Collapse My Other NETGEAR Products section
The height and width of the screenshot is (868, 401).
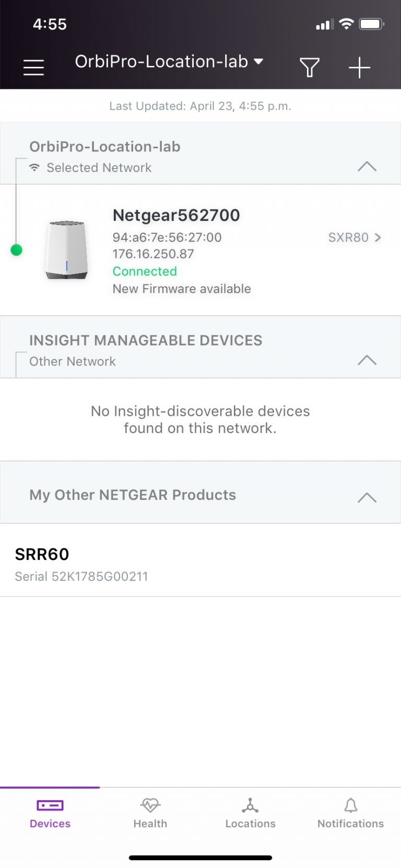tap(367, 497)
